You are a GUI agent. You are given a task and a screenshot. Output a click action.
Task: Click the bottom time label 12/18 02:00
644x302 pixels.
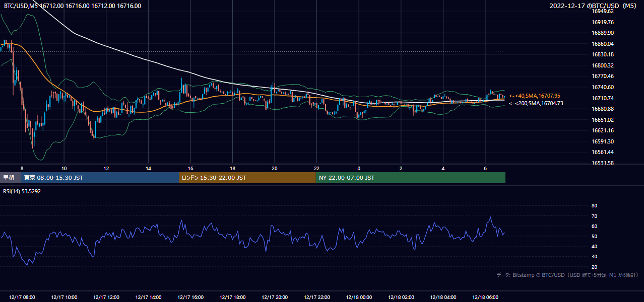point(401,297)
